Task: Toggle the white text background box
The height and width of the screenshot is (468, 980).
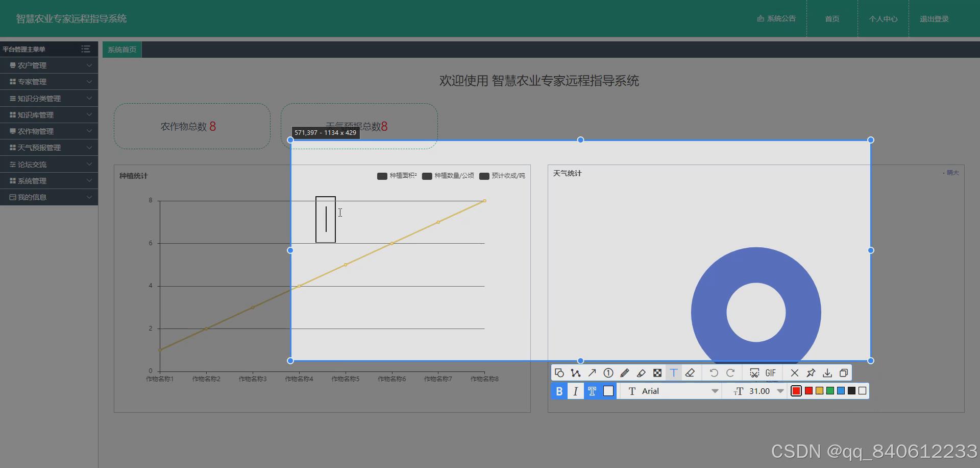Action: (608, 391)
